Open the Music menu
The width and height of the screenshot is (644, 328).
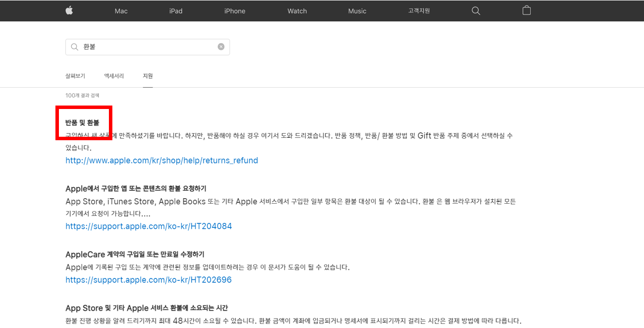pos(357,11)
